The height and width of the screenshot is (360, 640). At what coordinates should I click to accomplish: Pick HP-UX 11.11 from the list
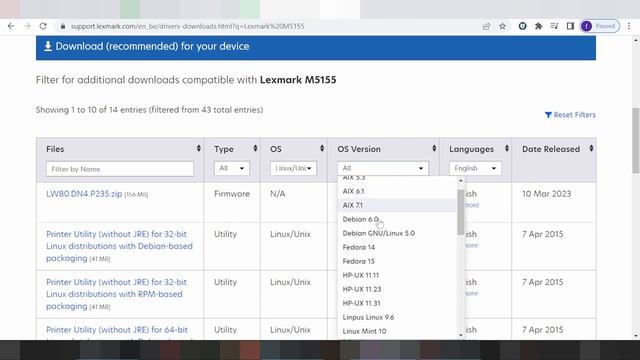(x=397, y=275)
